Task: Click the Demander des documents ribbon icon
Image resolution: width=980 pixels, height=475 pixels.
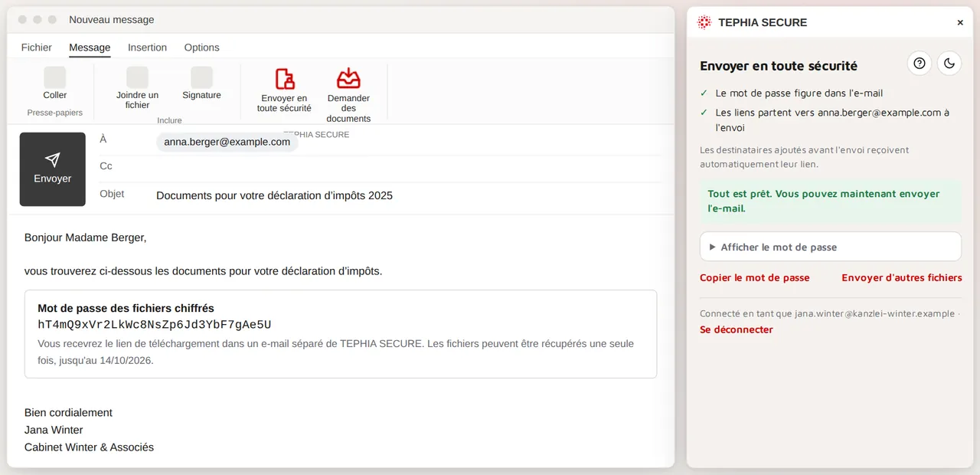Action: point(348,78)
